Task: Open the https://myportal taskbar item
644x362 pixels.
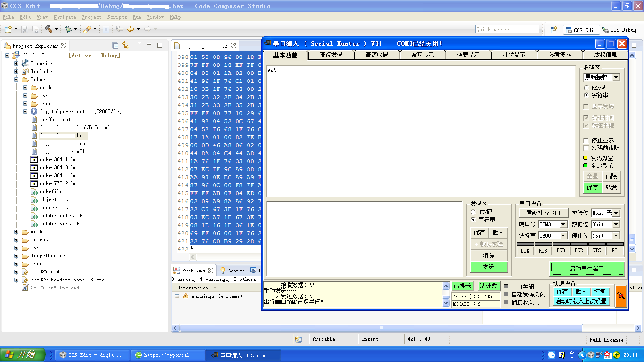Action: click(x=168, y=355)
